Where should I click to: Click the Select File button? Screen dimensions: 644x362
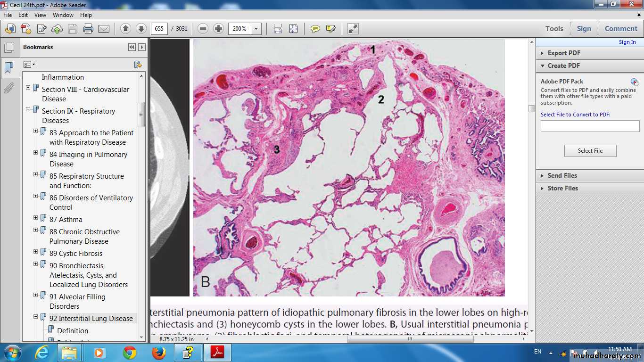click(x=590, y=151)
